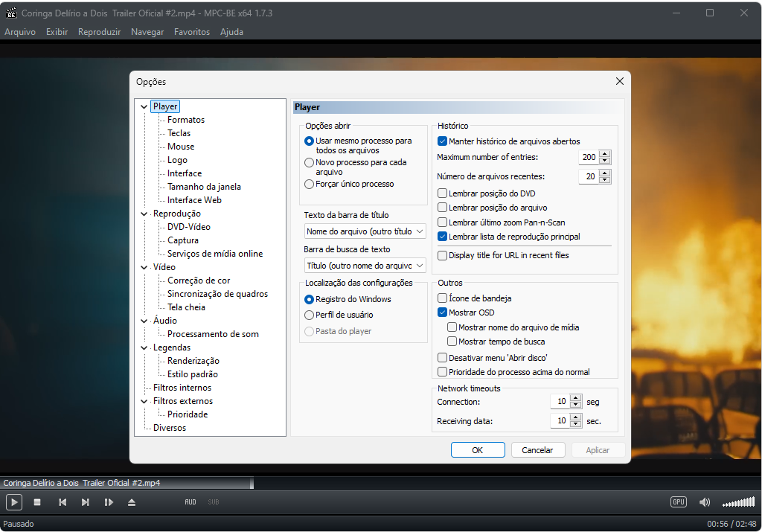Click the volume slider bar
Viewport: 762px width, 532px height.
pyautogui.click(x=738, y=502)
